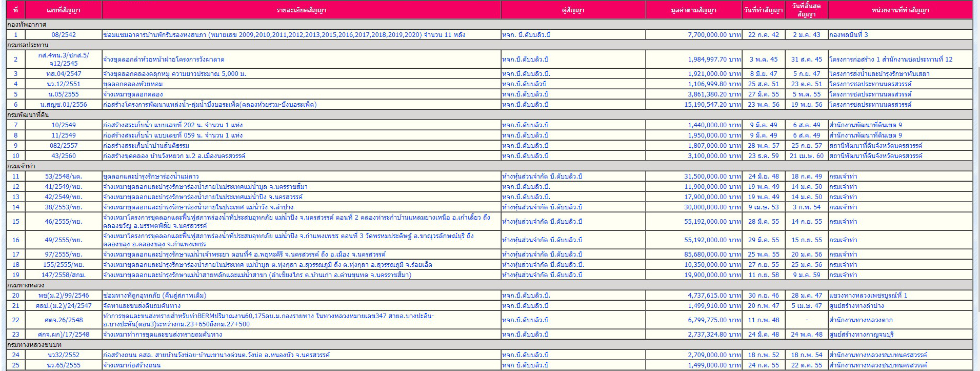This screenshot has height=371, width=980.
Task: Click the กรมทางหลวงชนบท group heading
Action: pos(34,345)
